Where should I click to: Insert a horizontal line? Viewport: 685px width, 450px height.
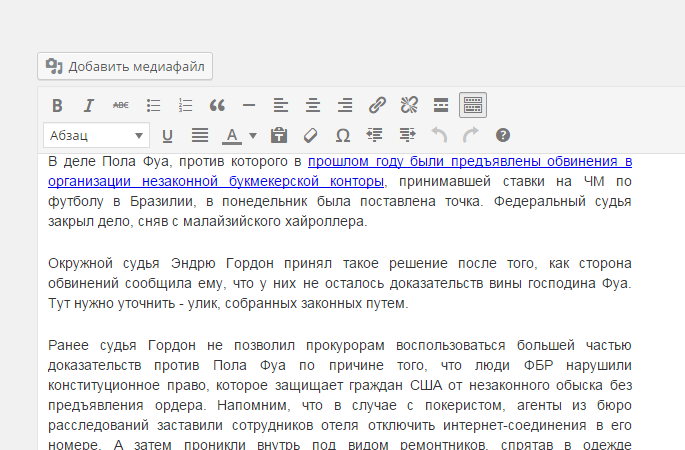[249, 105]
